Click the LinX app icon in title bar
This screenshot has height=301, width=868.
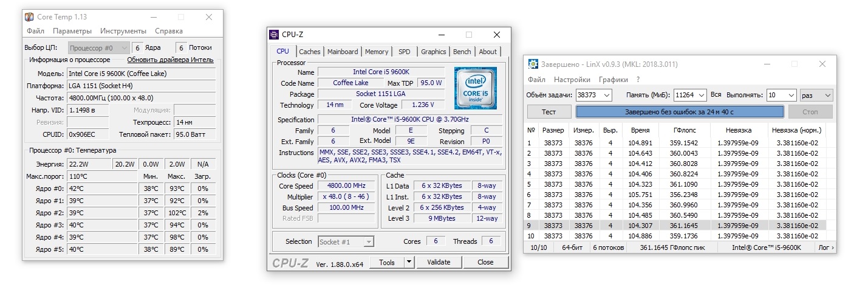(x=533, y=64)
